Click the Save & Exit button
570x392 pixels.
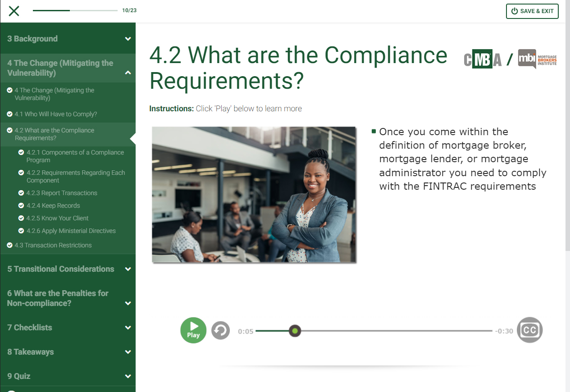tap(532, 11)
